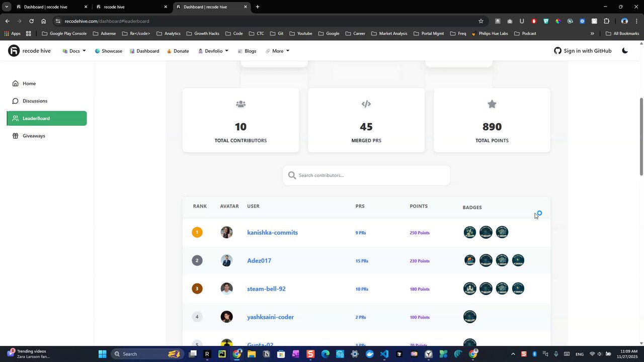This screenshot has width=644, height=362.
Task: Click the browser reload button
Action: 31,21
